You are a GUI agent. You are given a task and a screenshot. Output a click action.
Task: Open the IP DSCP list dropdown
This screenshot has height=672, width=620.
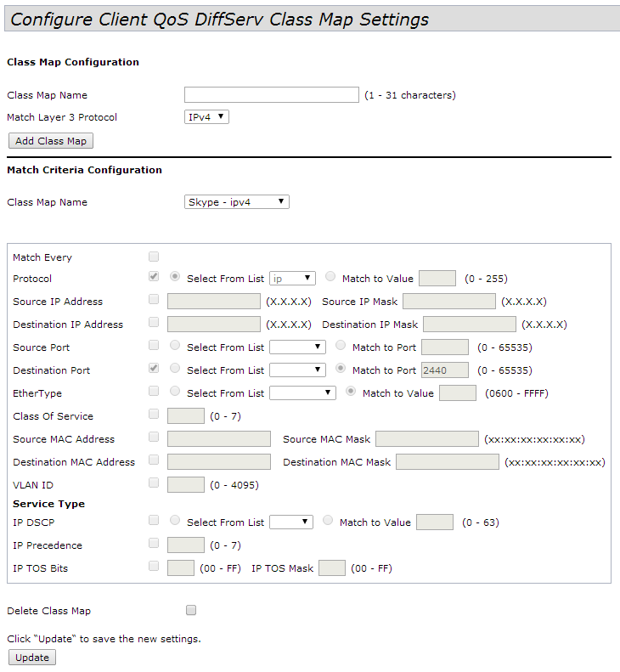pyautogui.click(x=291, y=522)
